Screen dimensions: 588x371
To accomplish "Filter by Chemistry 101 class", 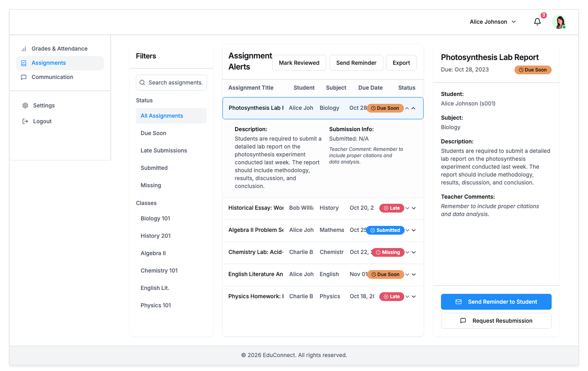I will (x=159, y=271).
